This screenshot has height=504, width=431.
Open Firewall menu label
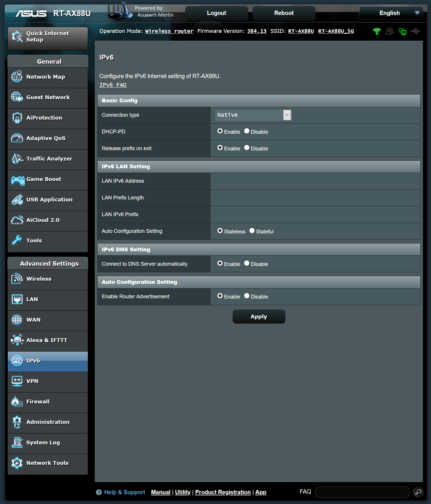tap(38, 402)
